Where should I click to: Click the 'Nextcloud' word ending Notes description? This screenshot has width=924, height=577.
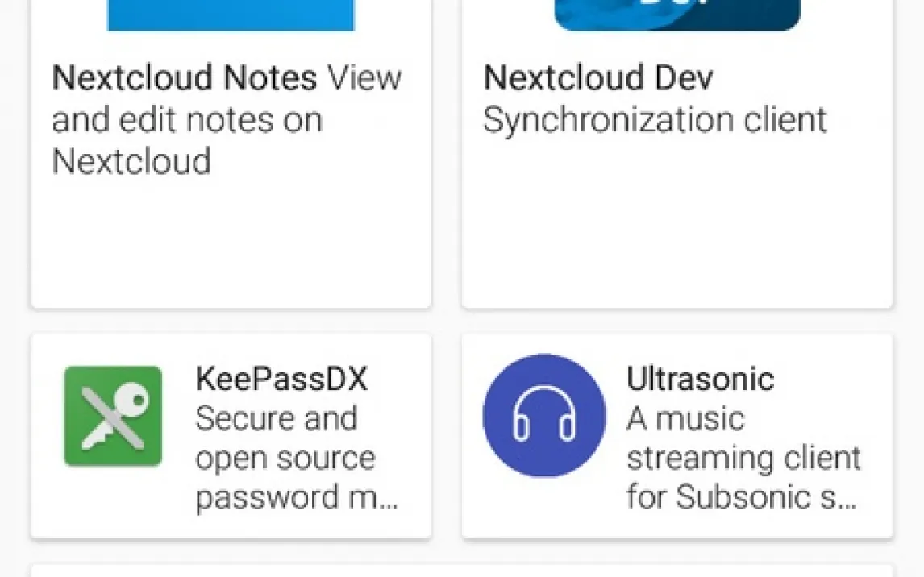click(x=131, y=161)
